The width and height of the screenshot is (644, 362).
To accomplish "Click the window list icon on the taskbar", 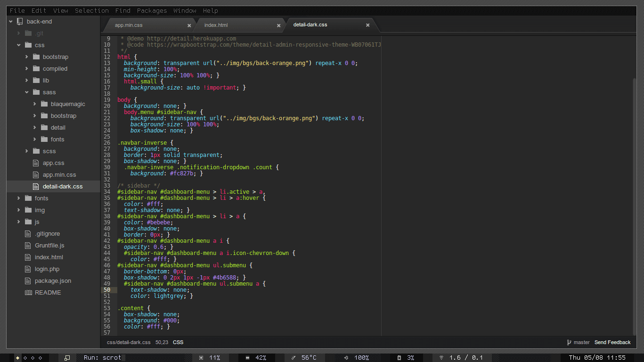I will (67, 358).
